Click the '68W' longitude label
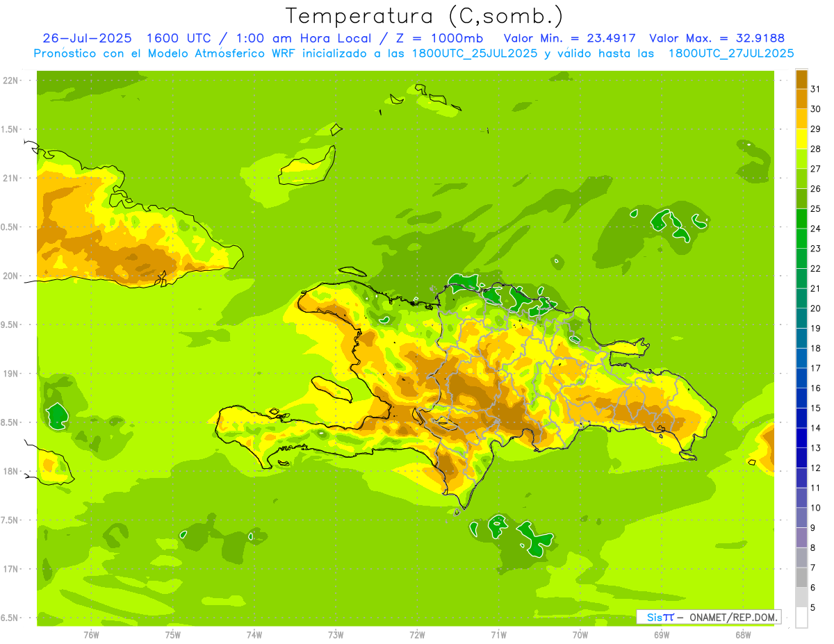The width and height of the screenshot is (834, 644). (743, 635)
